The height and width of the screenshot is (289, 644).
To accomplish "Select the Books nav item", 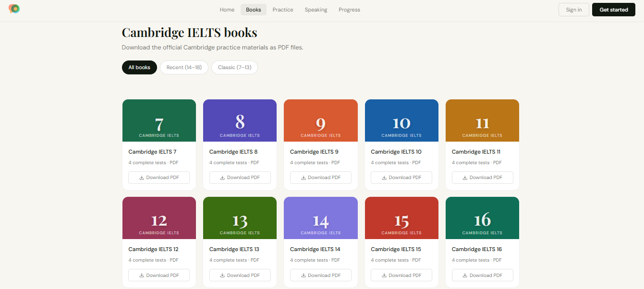I will tap(254, 10).
